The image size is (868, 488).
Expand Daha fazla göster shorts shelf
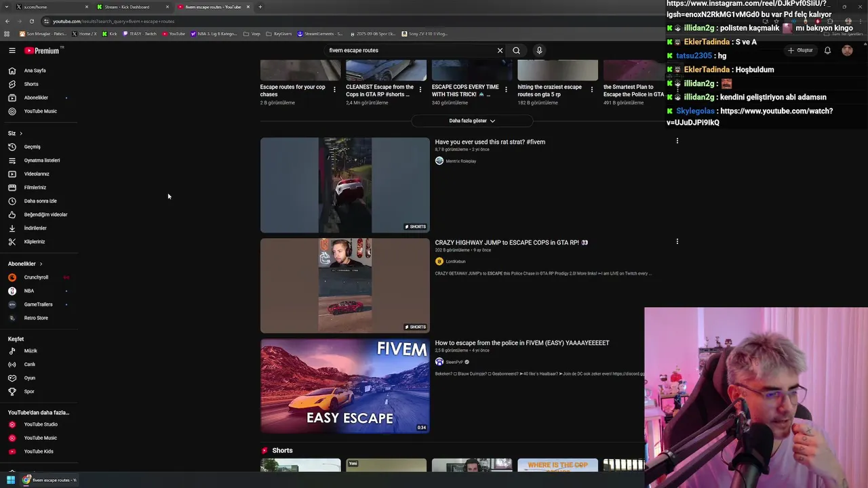coord(472,121)
